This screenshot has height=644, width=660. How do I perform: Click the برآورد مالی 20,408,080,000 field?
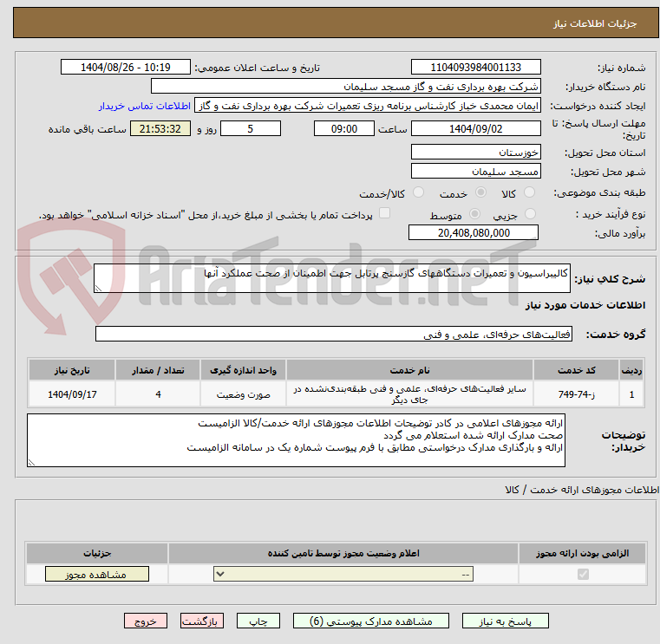[474, 232]
